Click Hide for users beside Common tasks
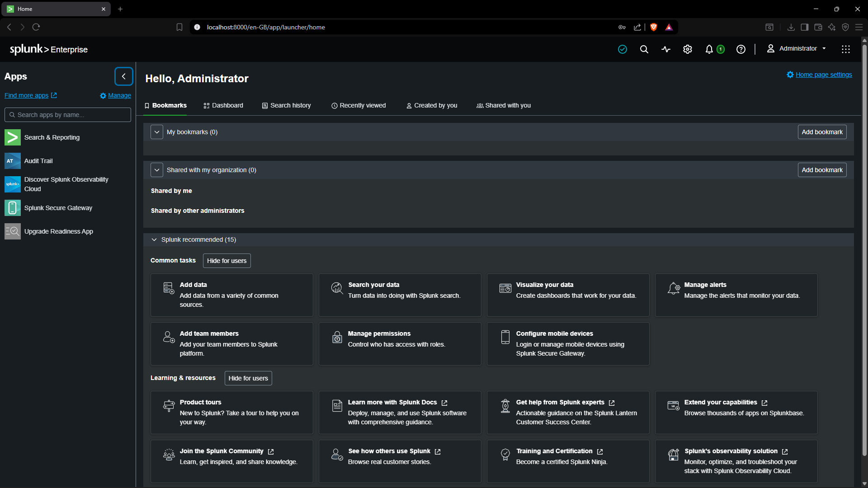The height and width of the screenshot is (488, 868). click(x=226, y=261)
